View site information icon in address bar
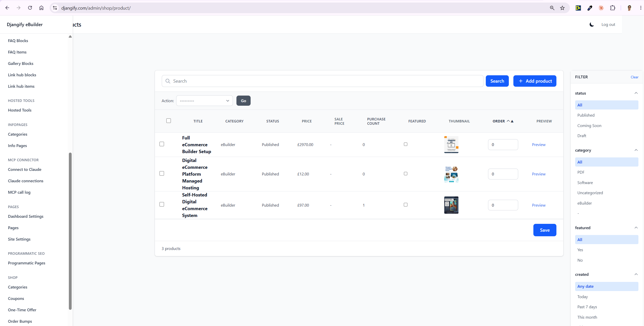Viewport: 644px width, 326px height. click(x=55, y=8)
